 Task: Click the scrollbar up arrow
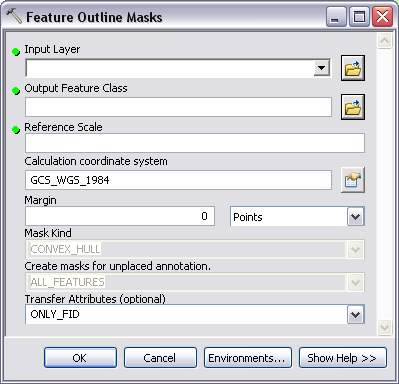(x=384, y=41)
